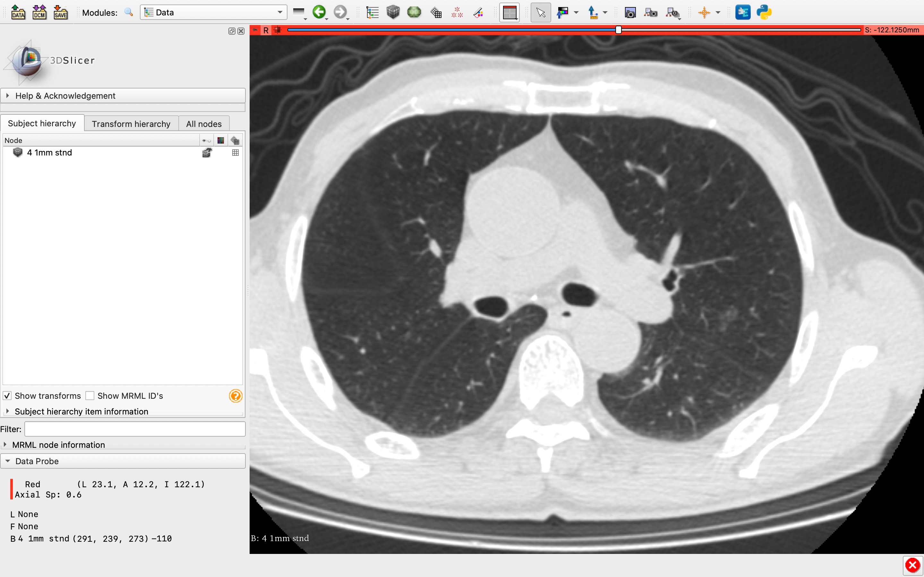Open the DCM DICOM import icon
Screen dimensions: 924x577
coord(39,12)
